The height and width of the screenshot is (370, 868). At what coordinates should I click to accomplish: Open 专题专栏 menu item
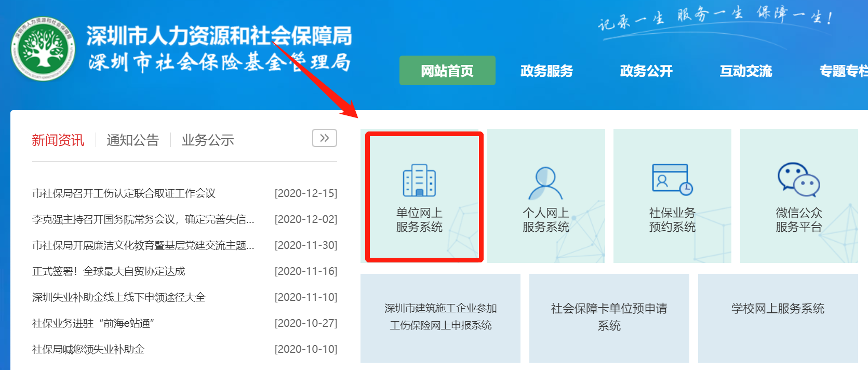coord(844,71)
